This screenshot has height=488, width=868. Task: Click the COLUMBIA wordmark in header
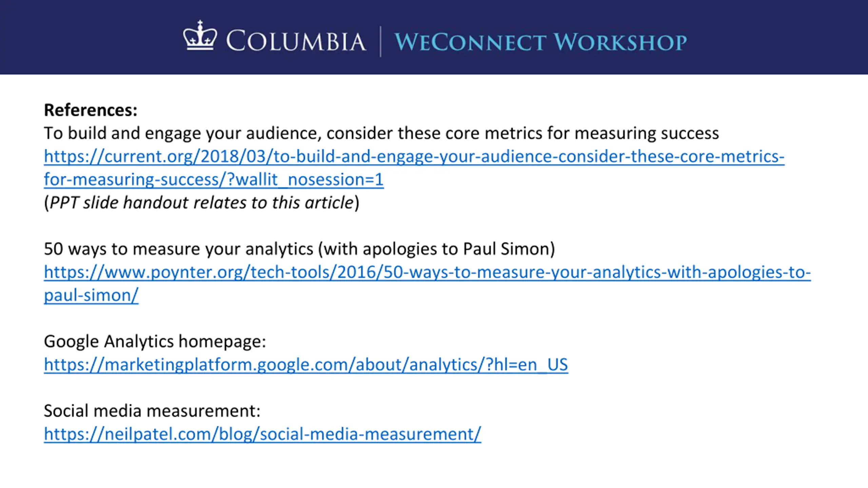coord(296,41)
